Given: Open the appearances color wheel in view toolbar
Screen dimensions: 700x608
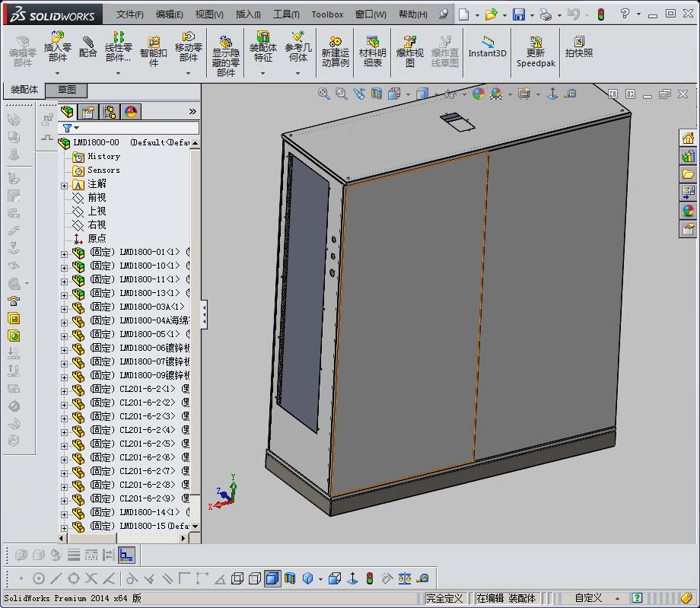Looking at the screenshot, I should [x=478, y=94].
